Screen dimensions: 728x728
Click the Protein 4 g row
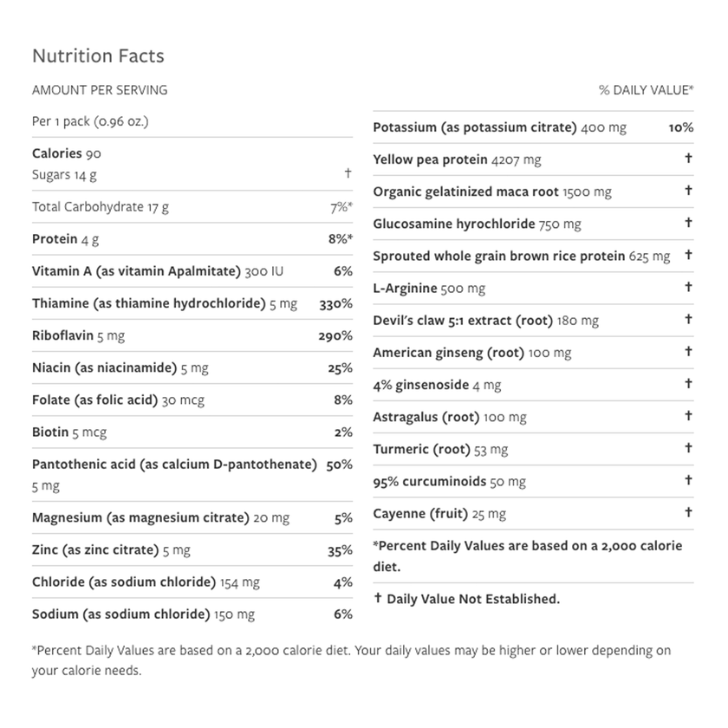pos(66,239)
